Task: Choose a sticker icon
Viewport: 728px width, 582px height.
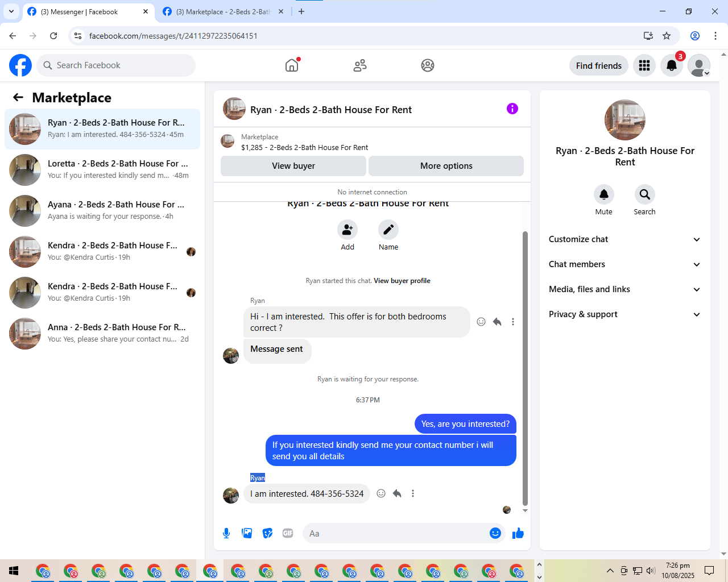Action: click(x=267, y=533)
